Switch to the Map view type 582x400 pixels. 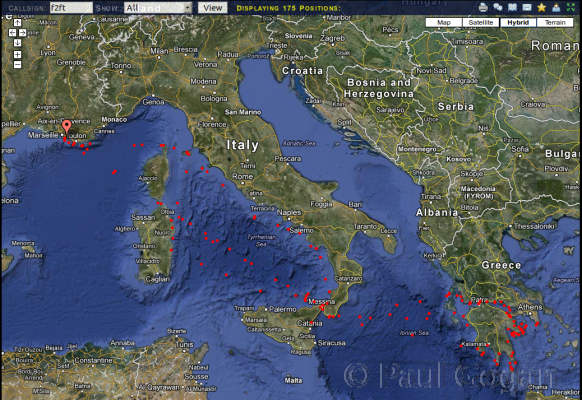click(x=444, y=23)
